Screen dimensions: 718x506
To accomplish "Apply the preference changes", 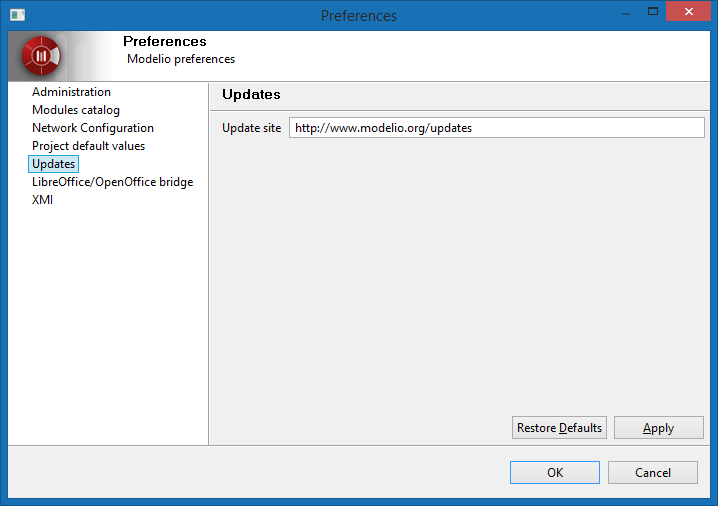I will 658,428.
